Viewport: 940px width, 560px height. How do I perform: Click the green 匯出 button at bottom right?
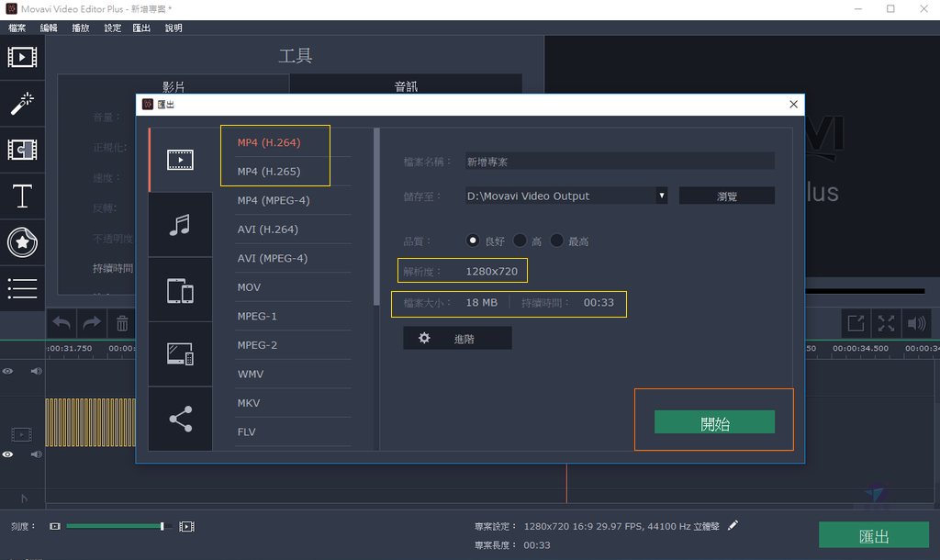[874, 535]
